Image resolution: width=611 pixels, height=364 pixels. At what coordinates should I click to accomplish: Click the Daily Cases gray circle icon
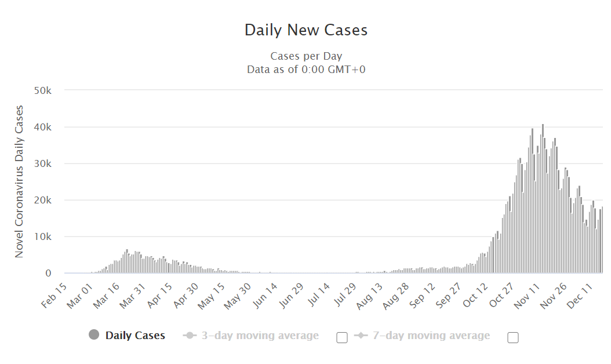tap(94, 335)
